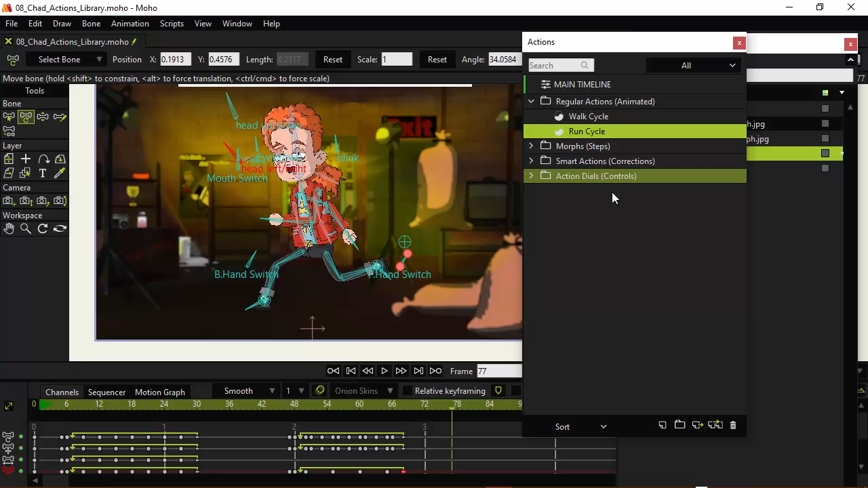
Task: Delete action using the trash icon
Action: click(733, 426)
